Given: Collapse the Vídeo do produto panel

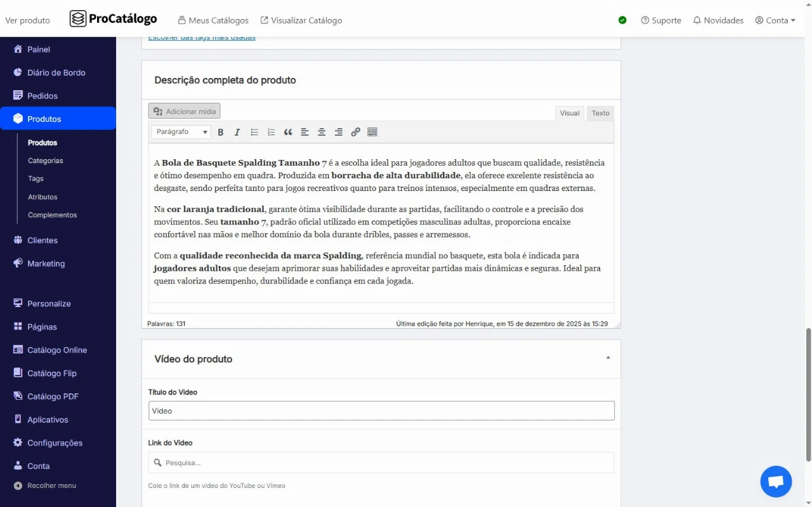Looking at the screenshot, I should (x=608, y=358).
